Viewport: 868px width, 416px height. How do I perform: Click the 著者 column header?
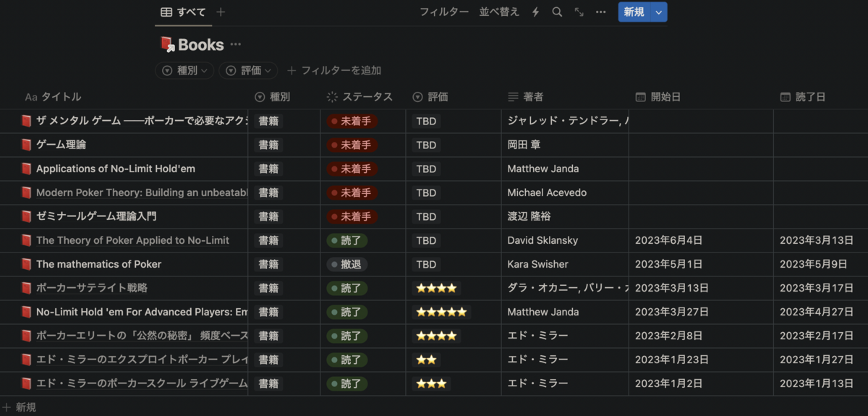coord(526,97)
